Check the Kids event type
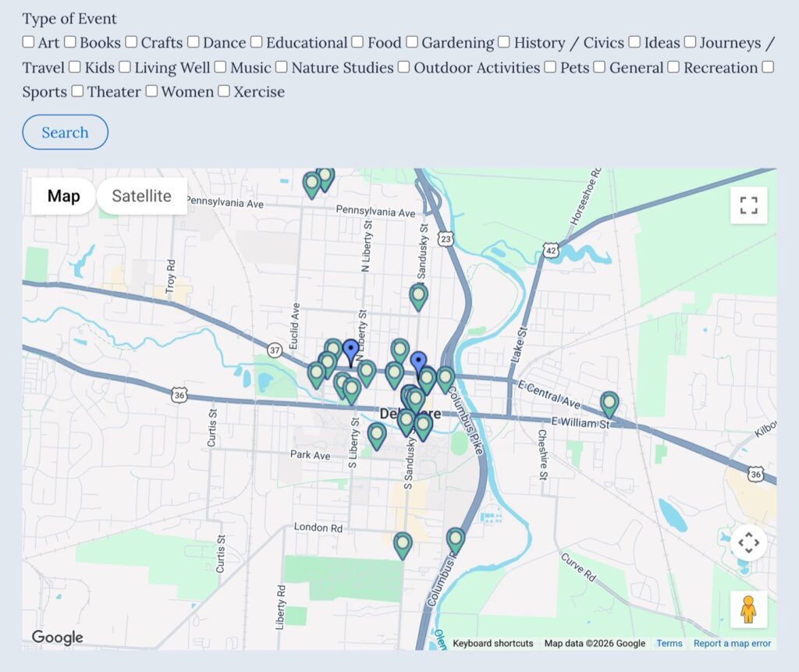Viewport: 799px width, 672px height. click(x=75, y=67)
